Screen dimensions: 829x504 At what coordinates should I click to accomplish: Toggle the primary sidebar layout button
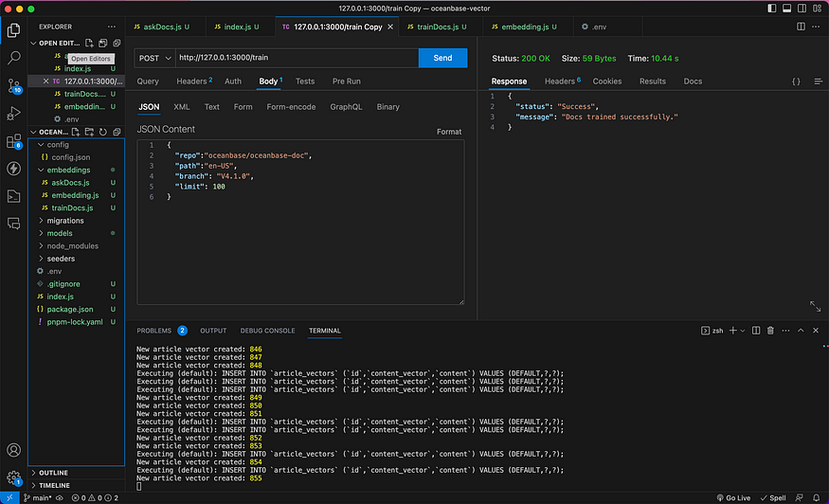(772, 9)
